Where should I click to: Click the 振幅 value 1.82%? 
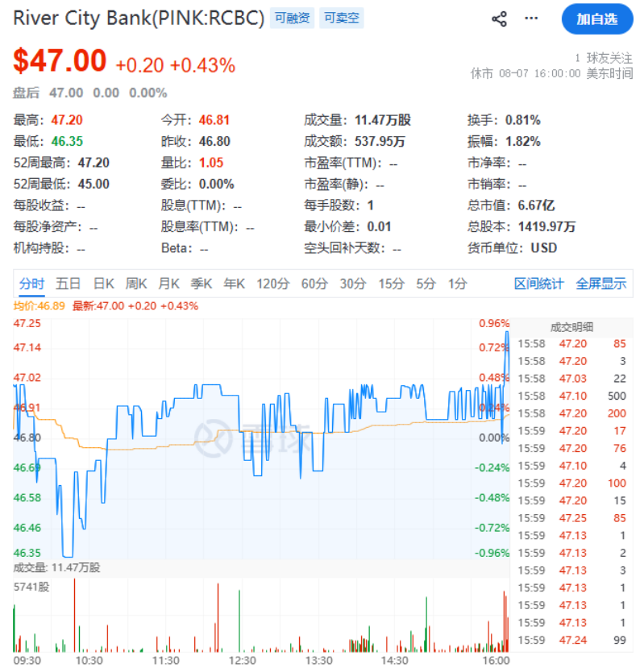[522, 142]
